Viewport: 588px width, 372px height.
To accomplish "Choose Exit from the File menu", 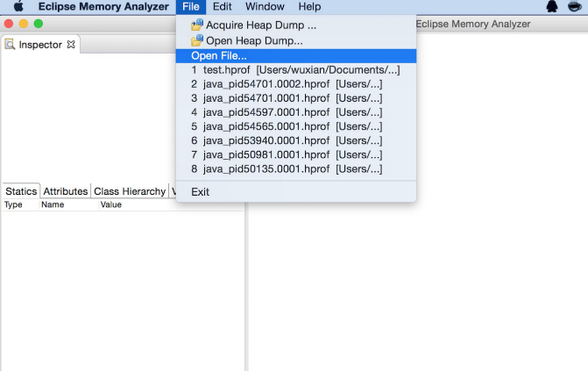I will pyautogui.click(x=296, y=192).
